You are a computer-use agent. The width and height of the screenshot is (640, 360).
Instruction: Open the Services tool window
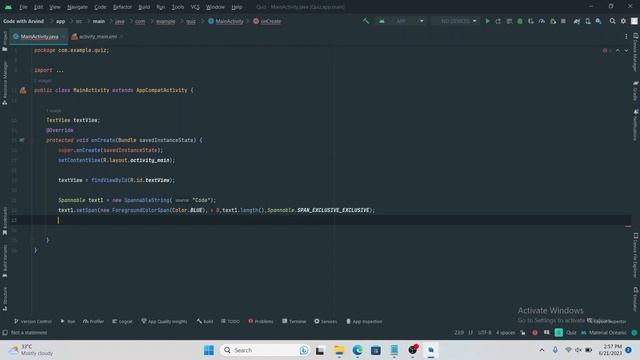click(326, 322)
